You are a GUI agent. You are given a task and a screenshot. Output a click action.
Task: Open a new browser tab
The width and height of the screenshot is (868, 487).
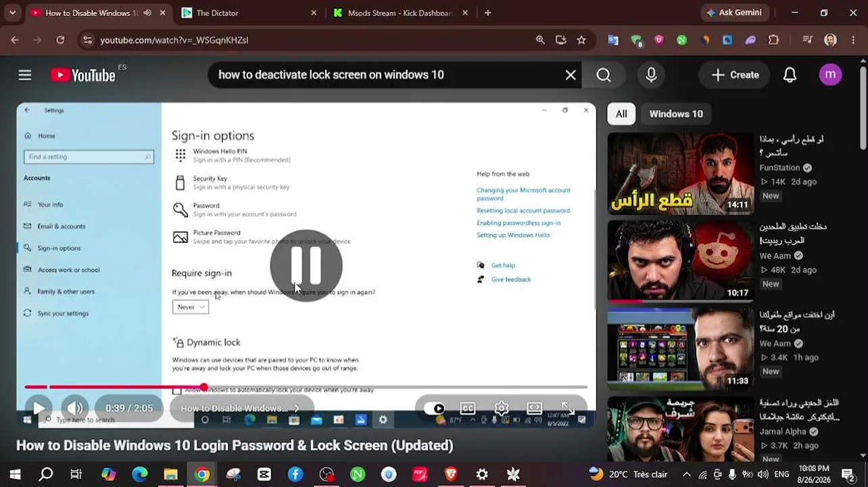click(x=487, y=13)
